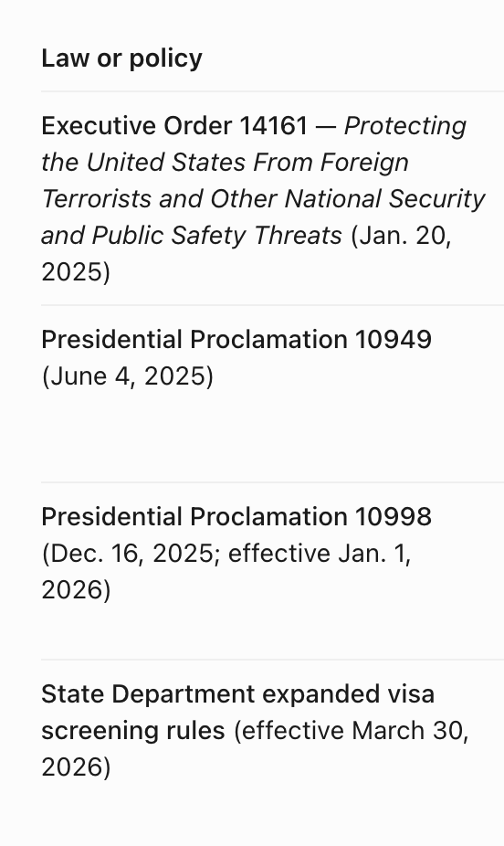Select "State Department expanded visa" bold text
This screenshot has width=504, height=846.
point(237,693)
